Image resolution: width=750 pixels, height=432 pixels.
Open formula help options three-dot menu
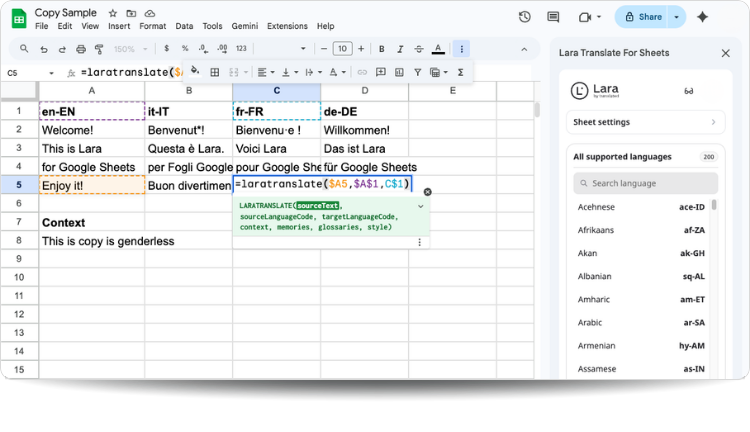tap(419, 243)
